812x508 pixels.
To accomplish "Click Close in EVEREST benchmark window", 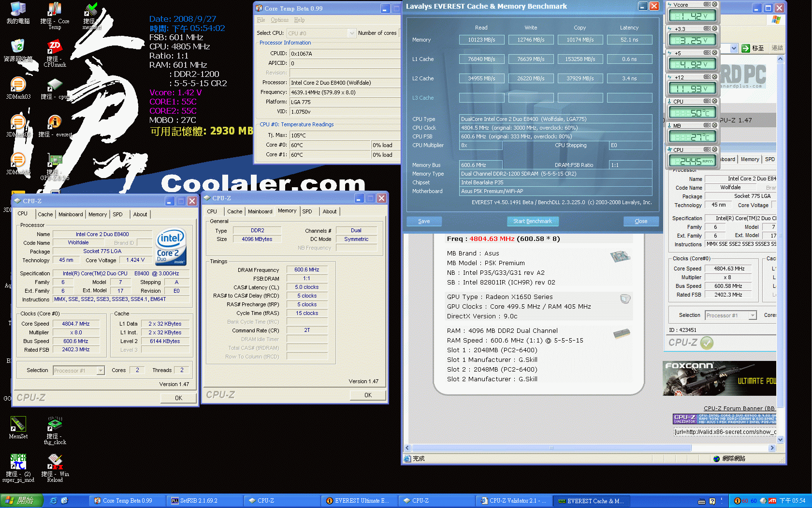I will pos(641,221).
